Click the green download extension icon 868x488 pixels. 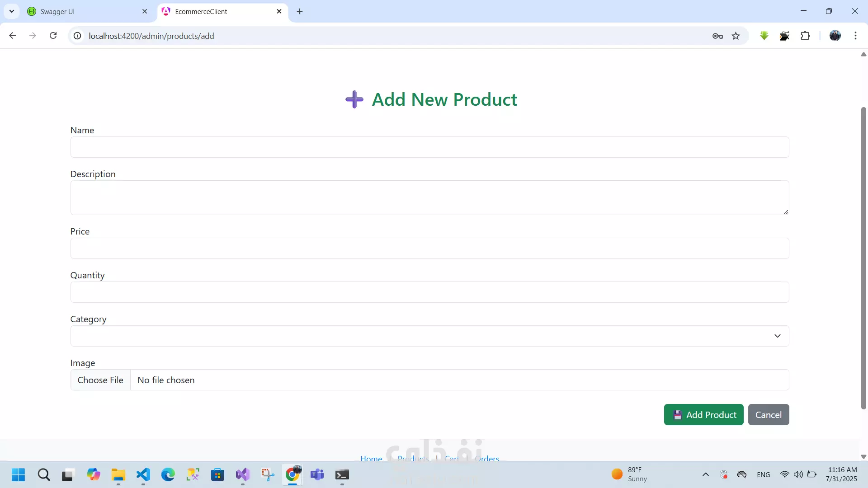pos(764,36)
